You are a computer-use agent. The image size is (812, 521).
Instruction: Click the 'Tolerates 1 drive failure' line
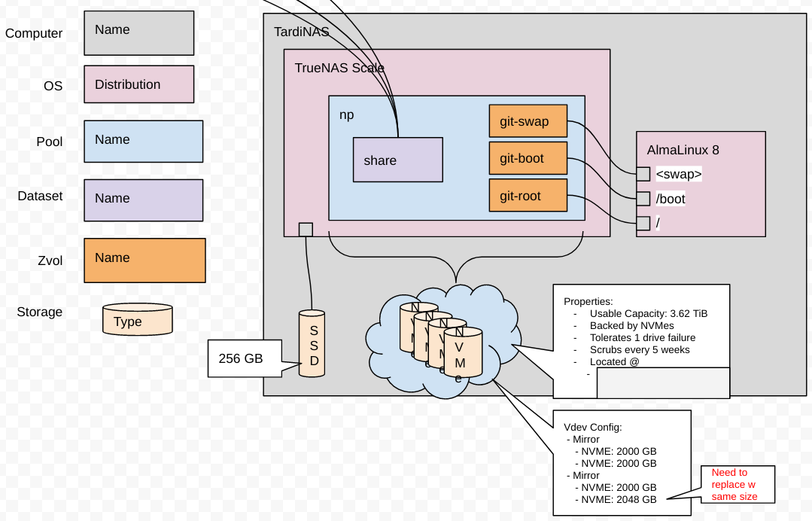click(643, 337)
